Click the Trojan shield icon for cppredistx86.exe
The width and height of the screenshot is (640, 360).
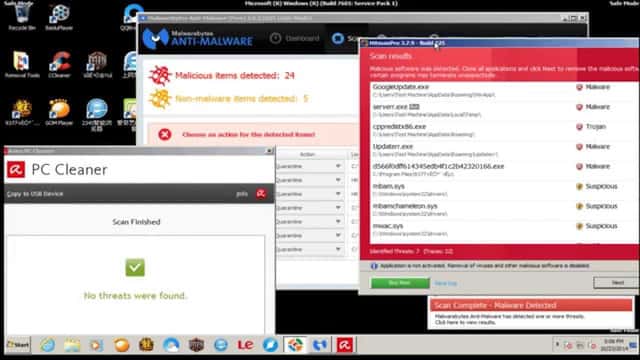(x=579, y=127)
